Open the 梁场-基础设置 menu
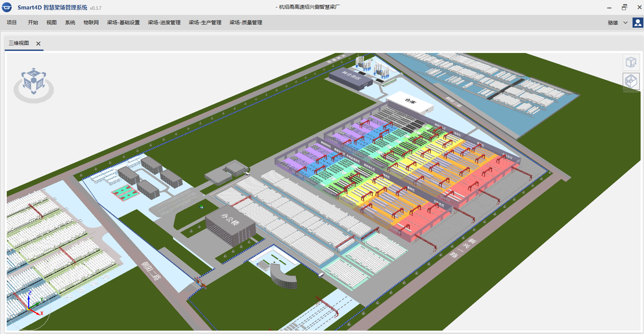 click(x=123, y=23)
